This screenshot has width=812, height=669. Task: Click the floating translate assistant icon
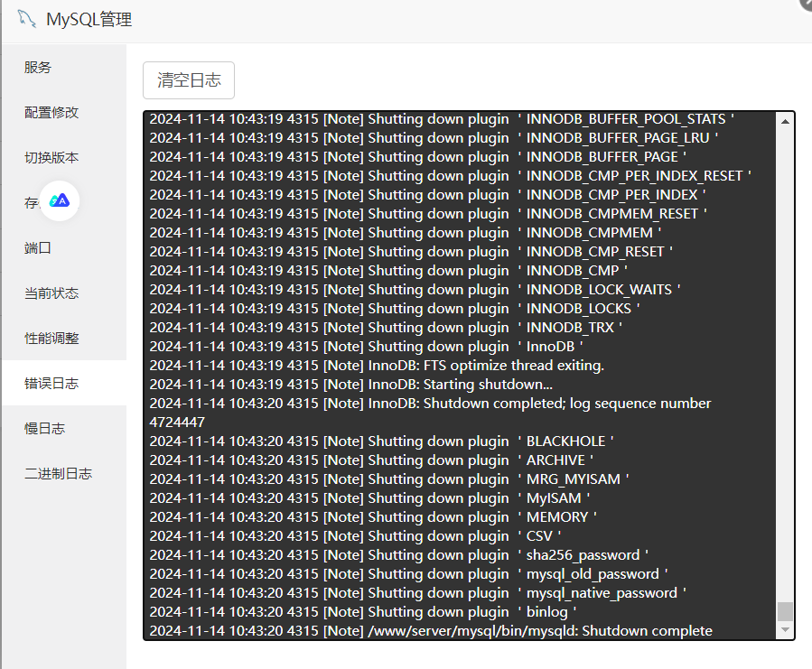point(60,201)
